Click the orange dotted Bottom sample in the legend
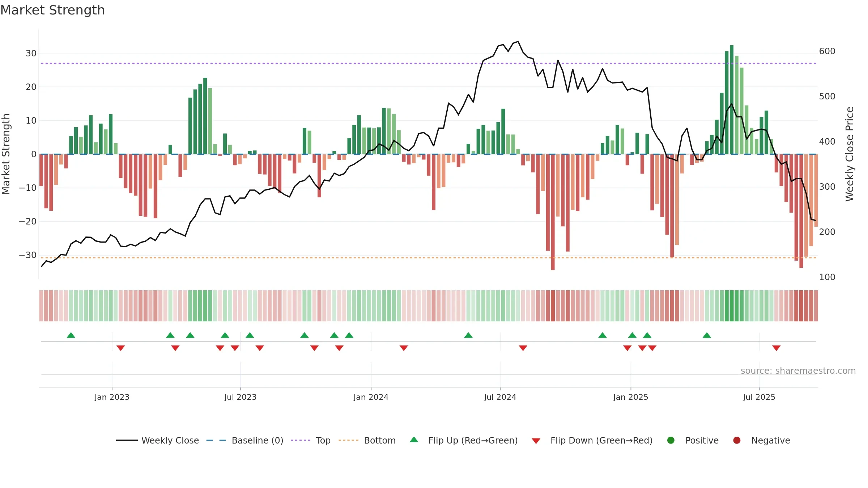Viewport: 868px width, 488px height. 349,440
